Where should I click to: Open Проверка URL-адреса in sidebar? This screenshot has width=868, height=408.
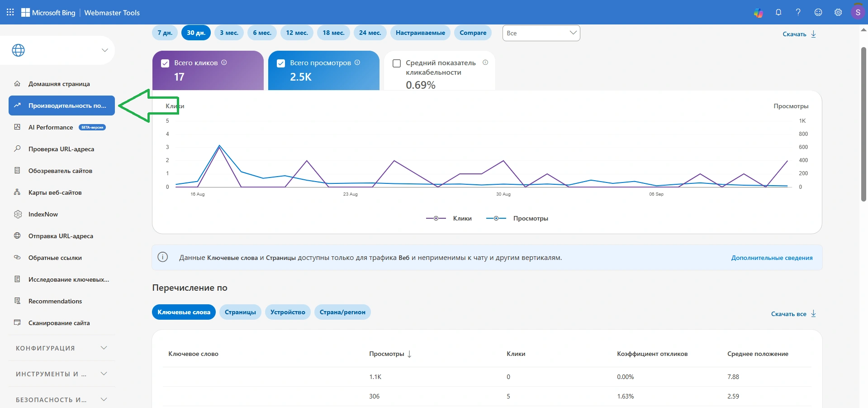[62, 149]
